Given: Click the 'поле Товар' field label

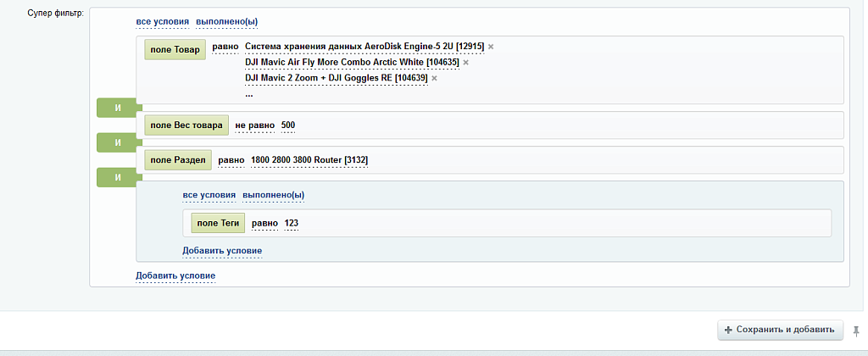Looking at the screenshot, I should click(x=175, y=50).
